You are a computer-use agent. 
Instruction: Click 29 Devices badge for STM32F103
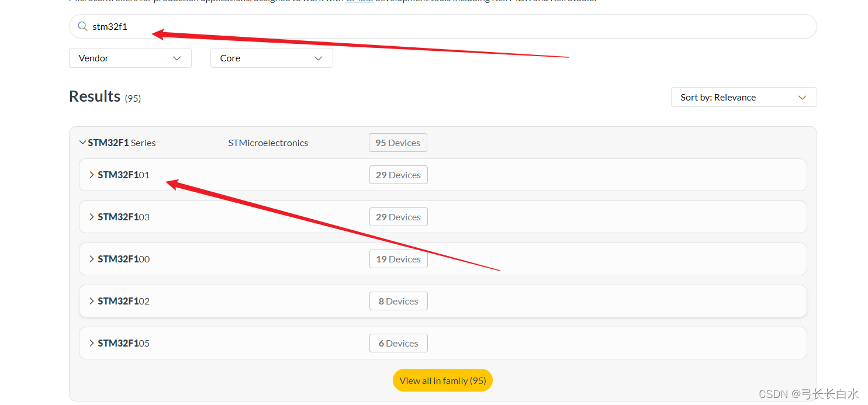click(x=398, y=217)
